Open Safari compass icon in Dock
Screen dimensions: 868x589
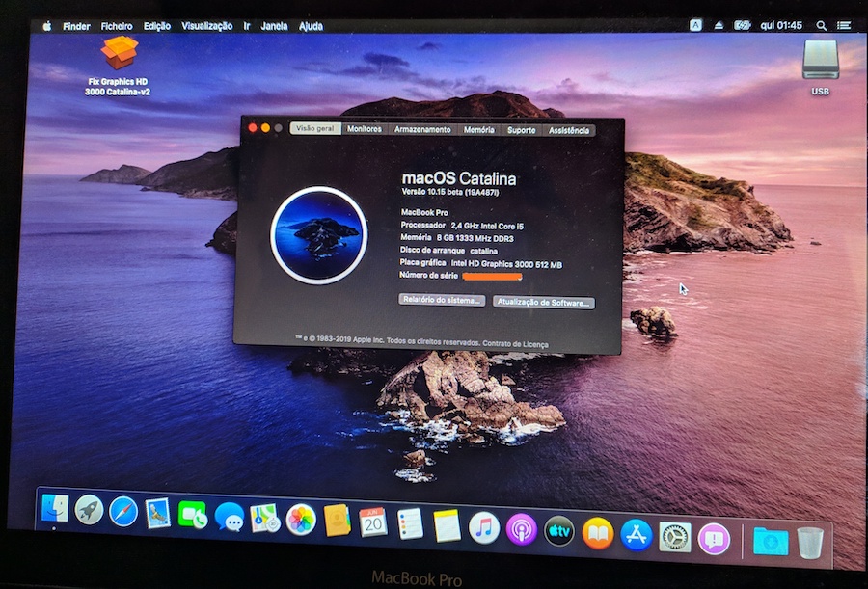tap(122, 512)
